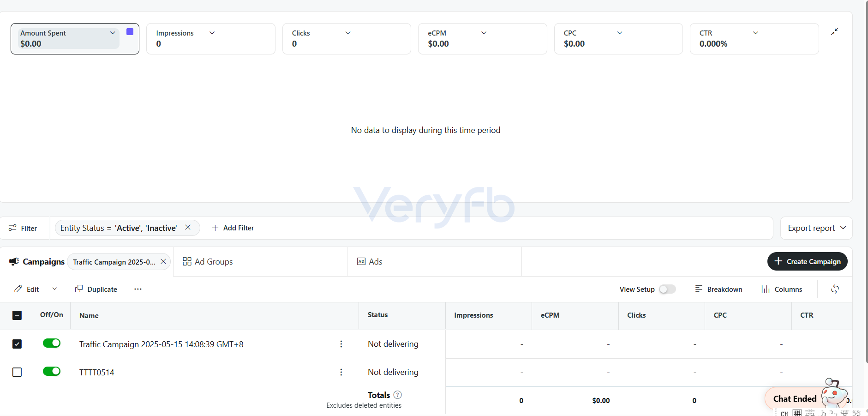Toggle the select-all header checkbox
Screen dimensions: 868x416
pos(17,315)
